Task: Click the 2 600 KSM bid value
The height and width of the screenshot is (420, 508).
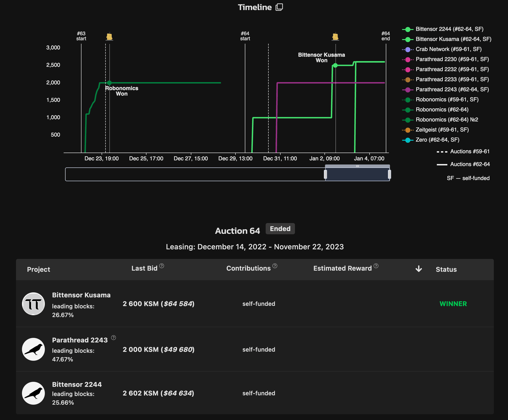Action: click(x=158, y=304)
